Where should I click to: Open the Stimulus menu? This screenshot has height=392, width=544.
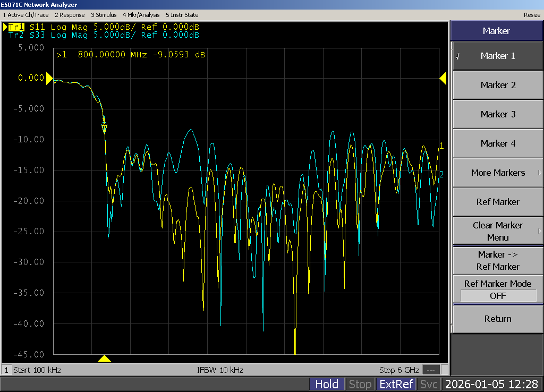[104, 15]
